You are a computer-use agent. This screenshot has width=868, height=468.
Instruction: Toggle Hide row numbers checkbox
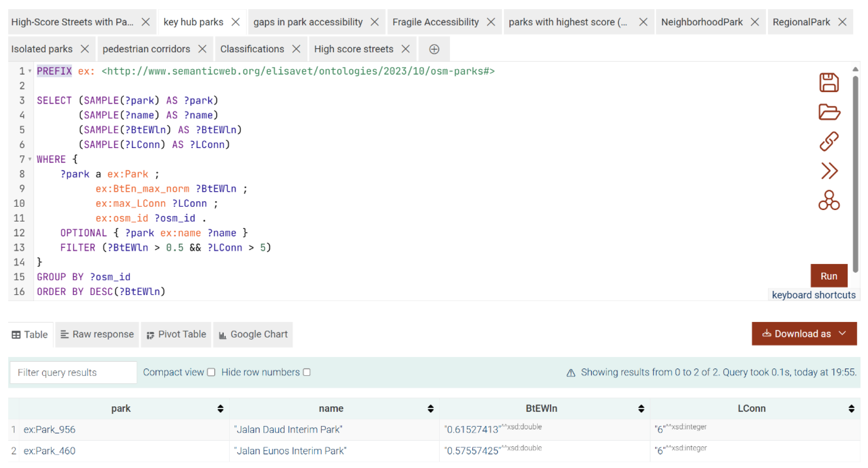307,372
